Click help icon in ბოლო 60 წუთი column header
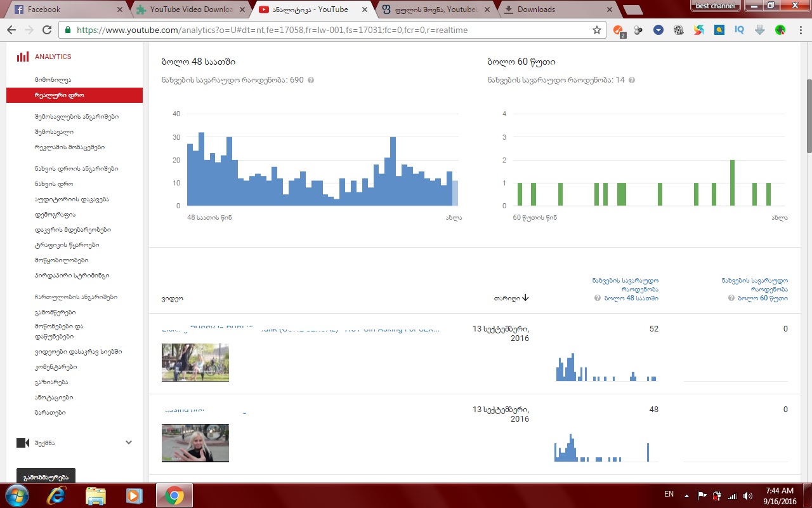The image size is (812, 508). click(732, 298)
